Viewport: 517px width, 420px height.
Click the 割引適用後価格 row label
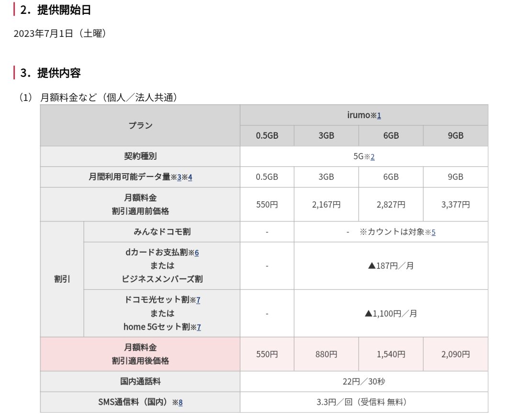140,354
